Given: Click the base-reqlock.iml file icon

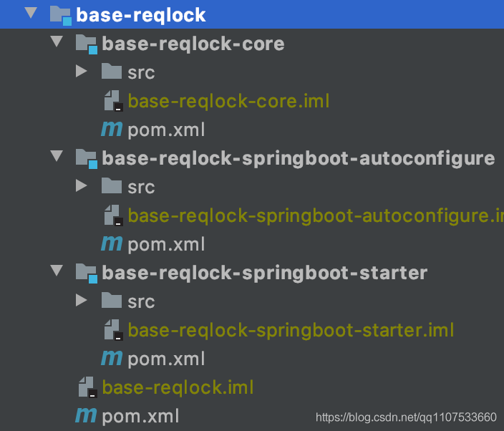Looking at the screenshot, I should tap(88, 387).
